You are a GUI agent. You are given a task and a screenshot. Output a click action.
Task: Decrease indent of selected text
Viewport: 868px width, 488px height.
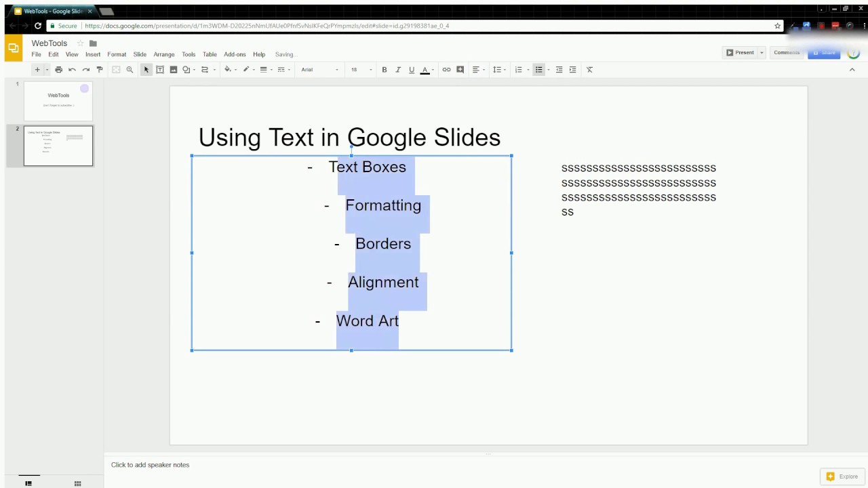tap(559, 70)
